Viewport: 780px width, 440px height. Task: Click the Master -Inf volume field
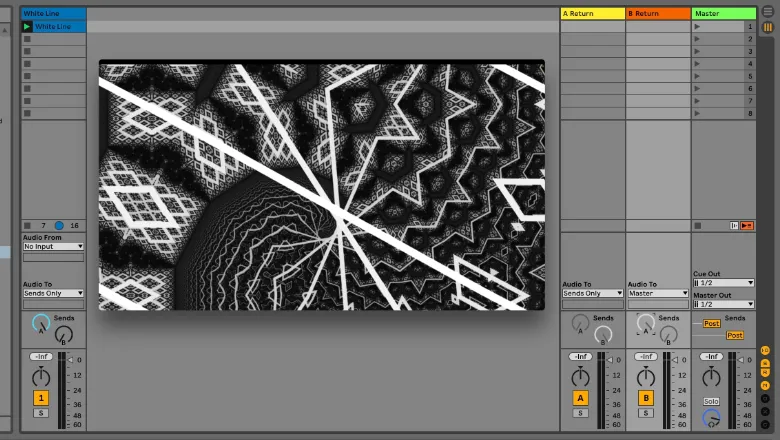coord(711,356)
